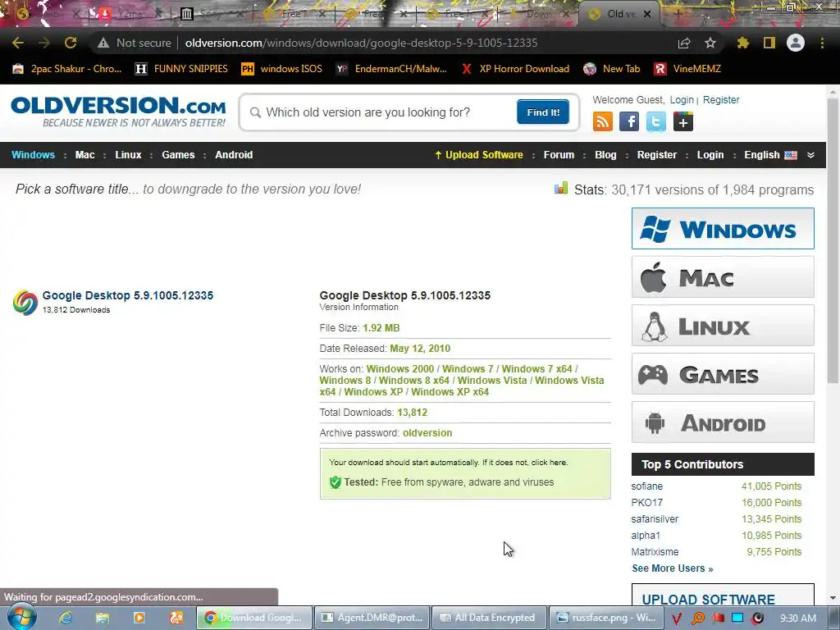Screen dimensions: 840x630
Task: Click contributor sofiane
Action: point(647,486)
